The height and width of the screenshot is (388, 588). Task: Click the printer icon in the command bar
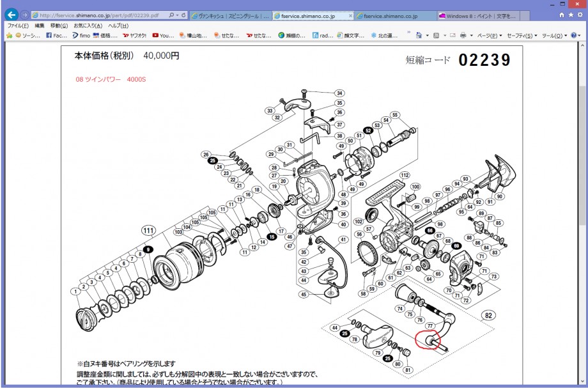coord(463,35)
